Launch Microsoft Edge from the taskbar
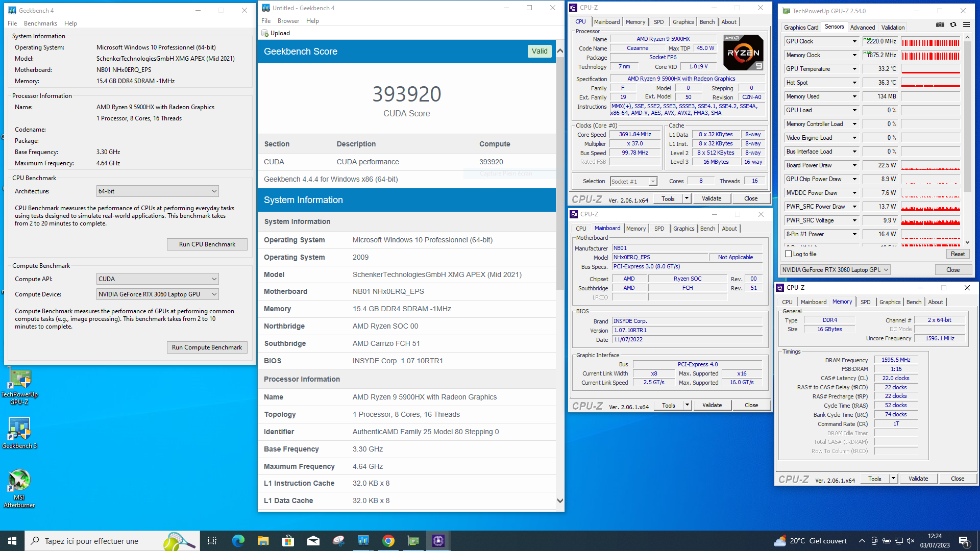The width and height of the screenshot is (980, 551). click(x=238, y=541)
